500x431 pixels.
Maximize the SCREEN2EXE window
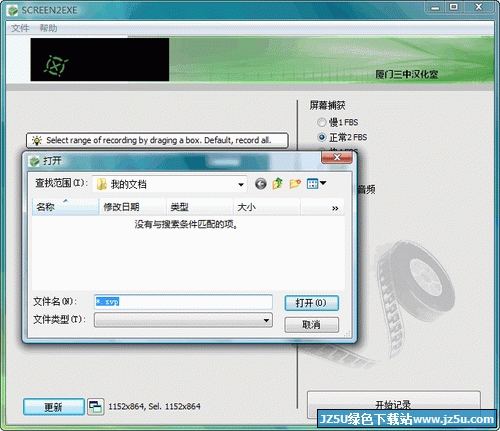(x=454, y=7)
